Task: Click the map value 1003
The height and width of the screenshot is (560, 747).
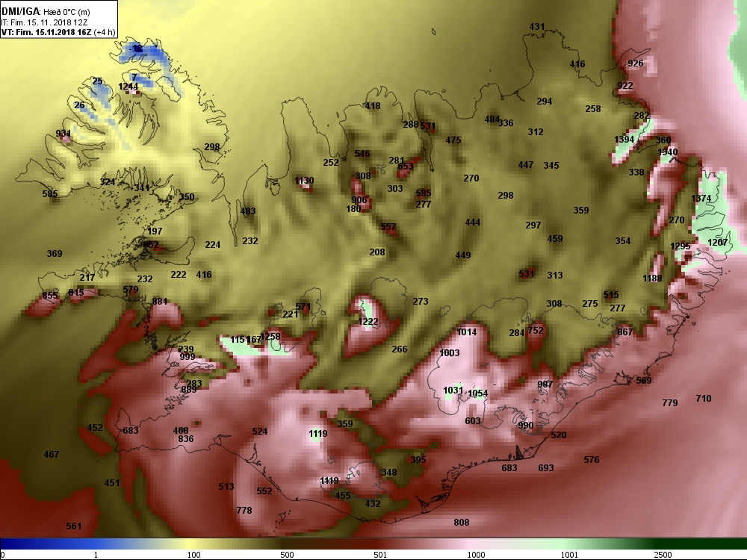Action: pyautogui.click(x=450, y=353)
